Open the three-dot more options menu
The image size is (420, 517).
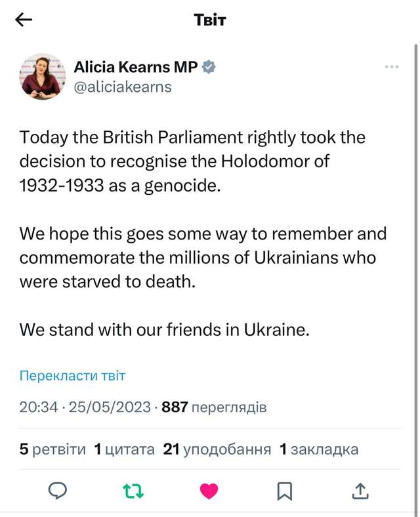click(x=392, y=67)
